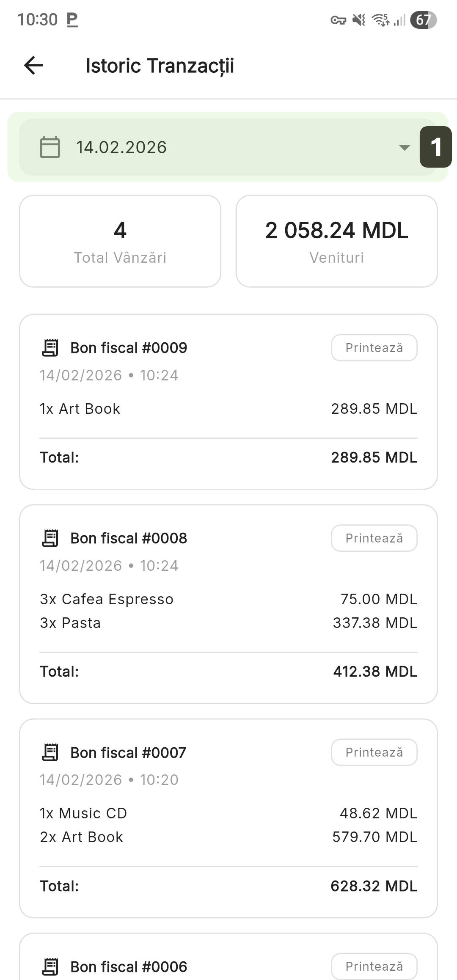Click receipt icon for Bon fiscal #0007
The height and width of the screenshot is (980, 457).
(50, 752)
